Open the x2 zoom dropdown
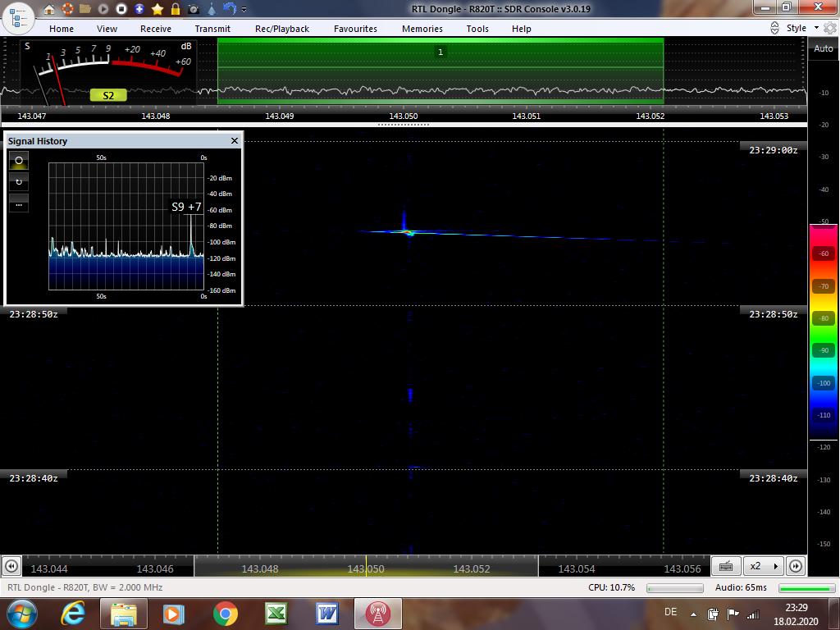840x630 pixels. [764, 566]
